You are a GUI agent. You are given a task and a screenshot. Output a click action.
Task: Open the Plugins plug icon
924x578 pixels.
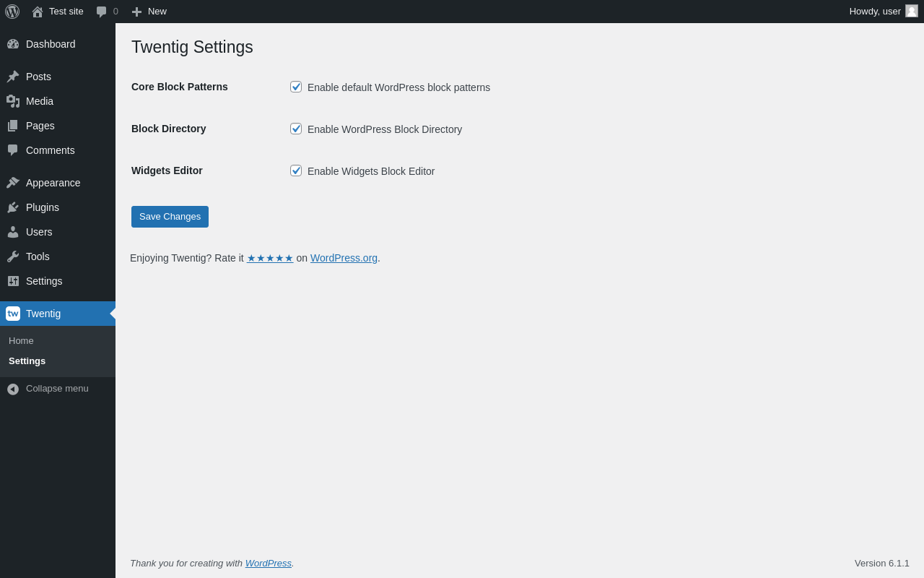(13, 207)
